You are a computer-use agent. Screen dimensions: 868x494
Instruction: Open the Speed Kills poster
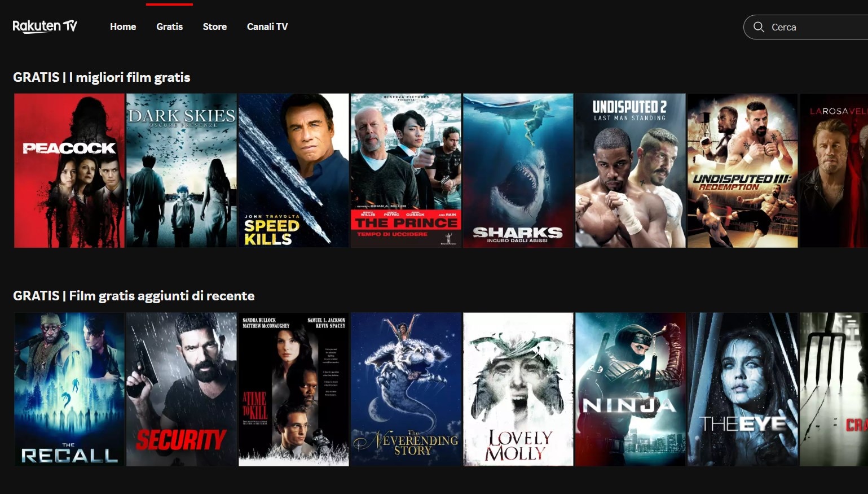294,171
